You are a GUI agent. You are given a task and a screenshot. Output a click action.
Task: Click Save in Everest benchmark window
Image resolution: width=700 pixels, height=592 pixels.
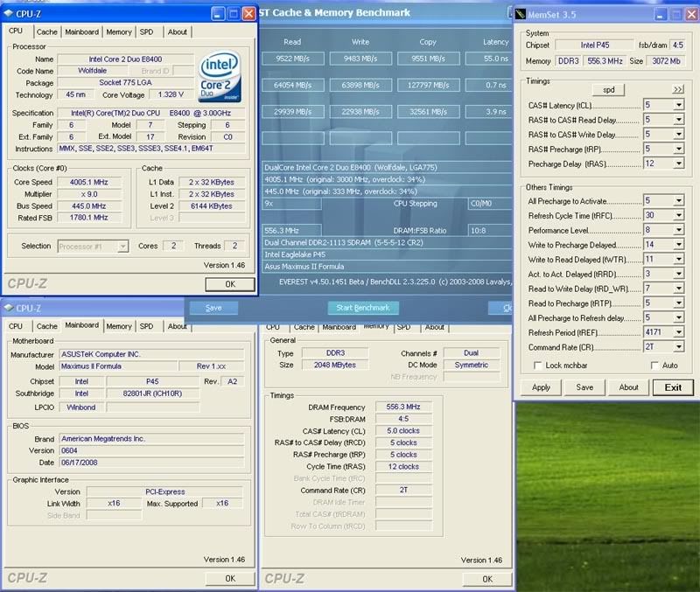coord(213,308)
